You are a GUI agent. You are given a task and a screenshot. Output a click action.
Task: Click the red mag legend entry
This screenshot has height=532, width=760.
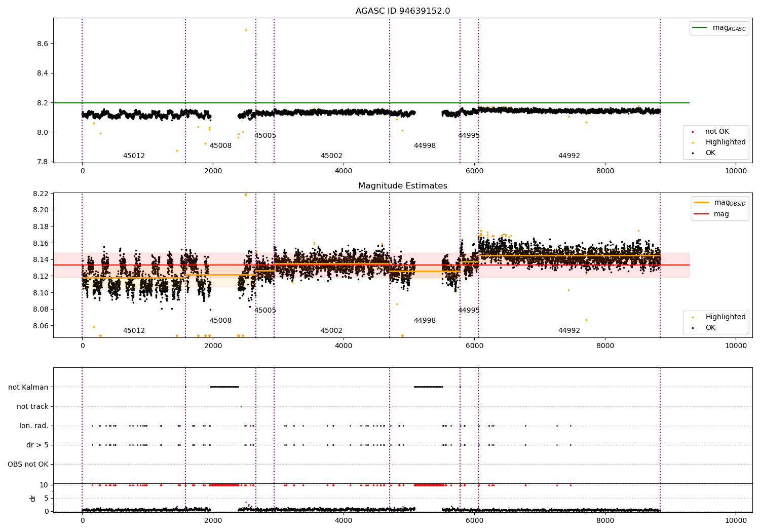[x=711, y=214]
